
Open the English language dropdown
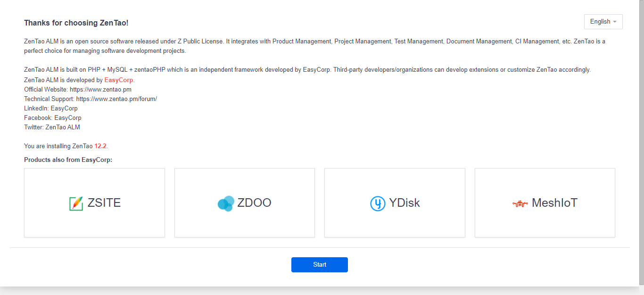603,22
